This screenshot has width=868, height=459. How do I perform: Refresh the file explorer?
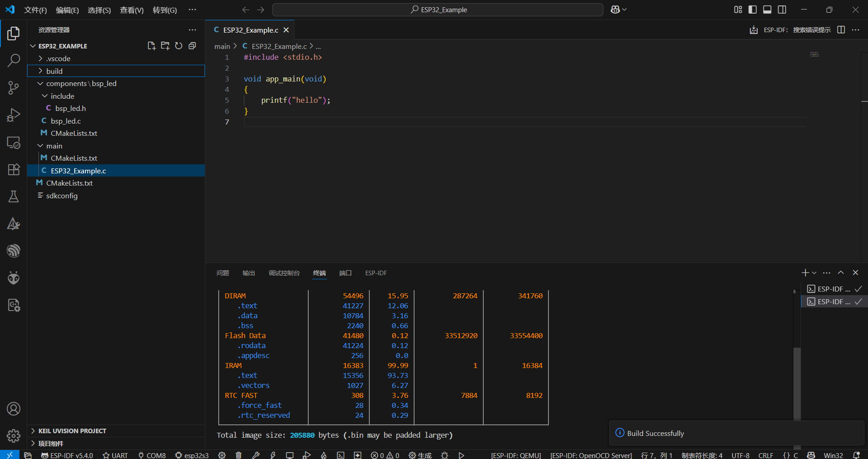(179, 46)
